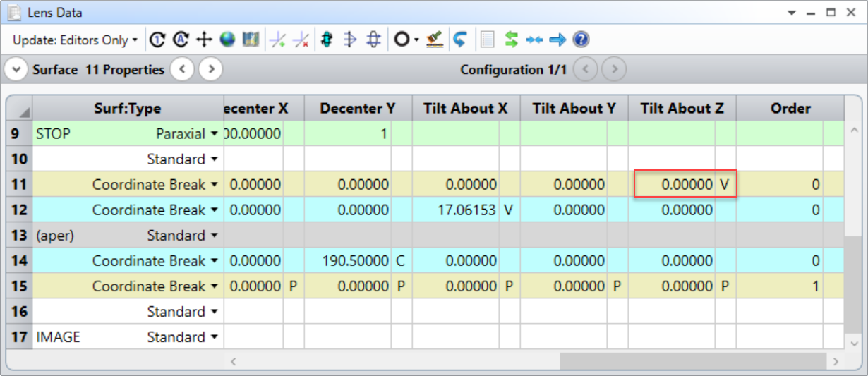Click the horizontal scrollbar thumb
This screenshot has width=868, height=376.
pyautogui.click(x=692, y=361)
